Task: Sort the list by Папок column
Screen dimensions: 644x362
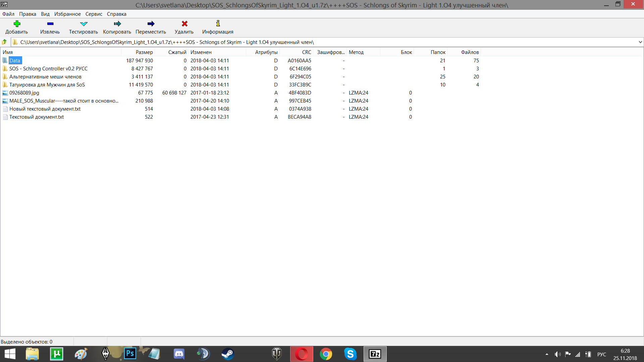Action: [x=431, y=52]
